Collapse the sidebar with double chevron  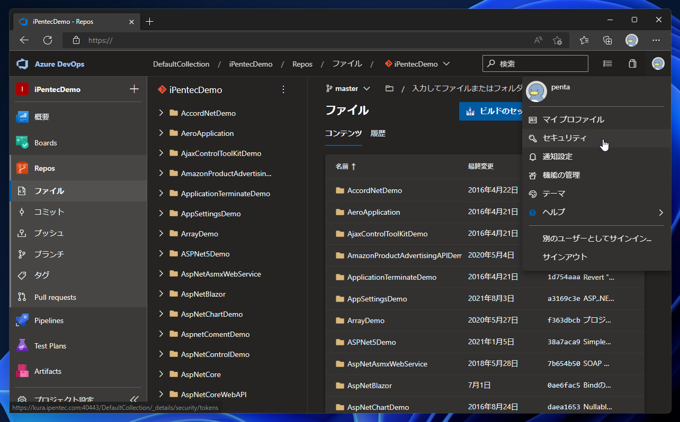[134, 399]
